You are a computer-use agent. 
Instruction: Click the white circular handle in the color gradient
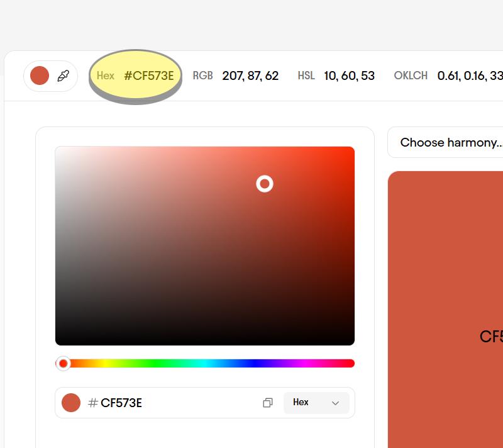tap(265, 184)
